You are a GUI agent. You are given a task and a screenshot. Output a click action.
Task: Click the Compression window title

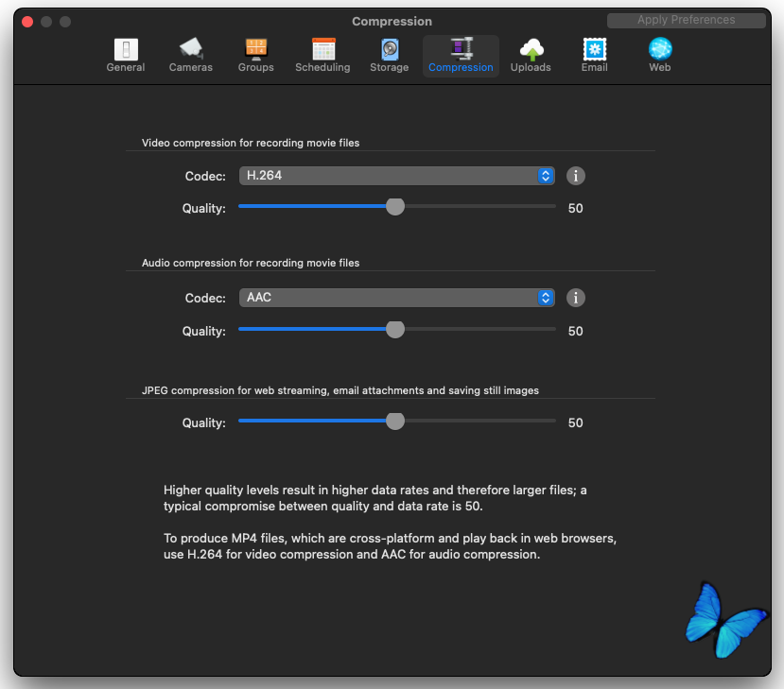point(392,22)
